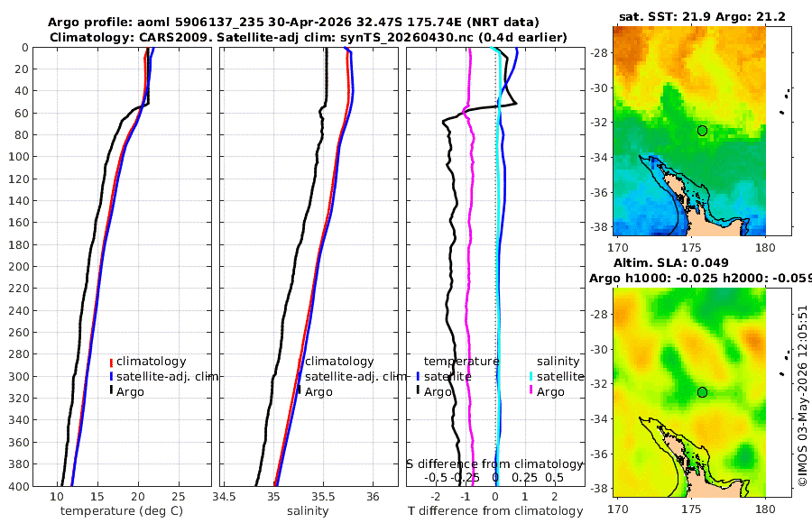
Task: Click 'T difference from climatology' axis label
Action: pyautogui.click(x=495, y=511)
